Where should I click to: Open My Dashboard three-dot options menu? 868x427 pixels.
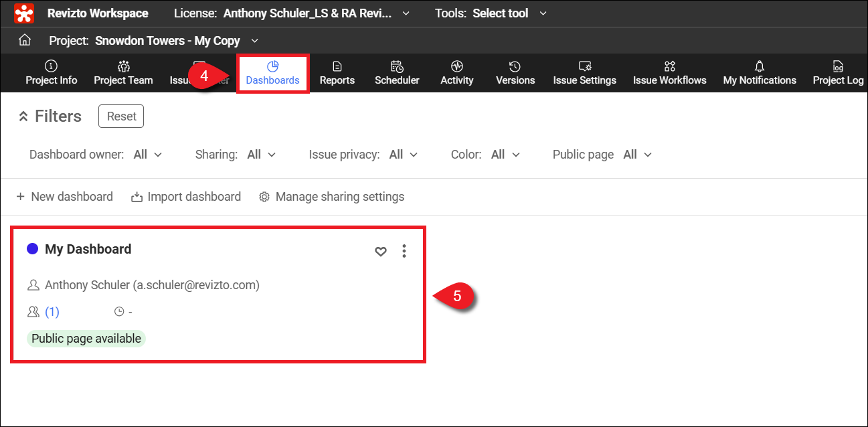pos(404,251)
